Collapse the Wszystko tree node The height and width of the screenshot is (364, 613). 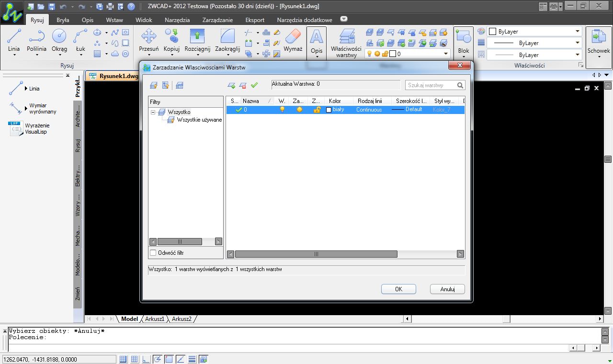(x=153, y=112)
